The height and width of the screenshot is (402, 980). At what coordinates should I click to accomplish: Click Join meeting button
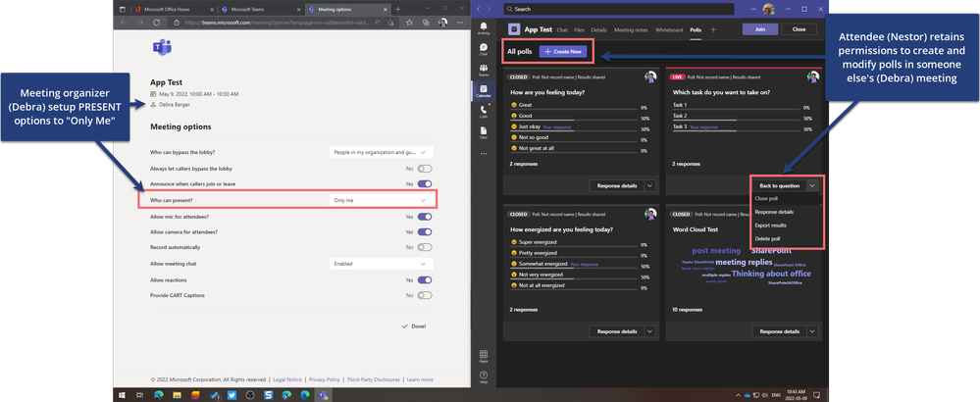[760, 29]
